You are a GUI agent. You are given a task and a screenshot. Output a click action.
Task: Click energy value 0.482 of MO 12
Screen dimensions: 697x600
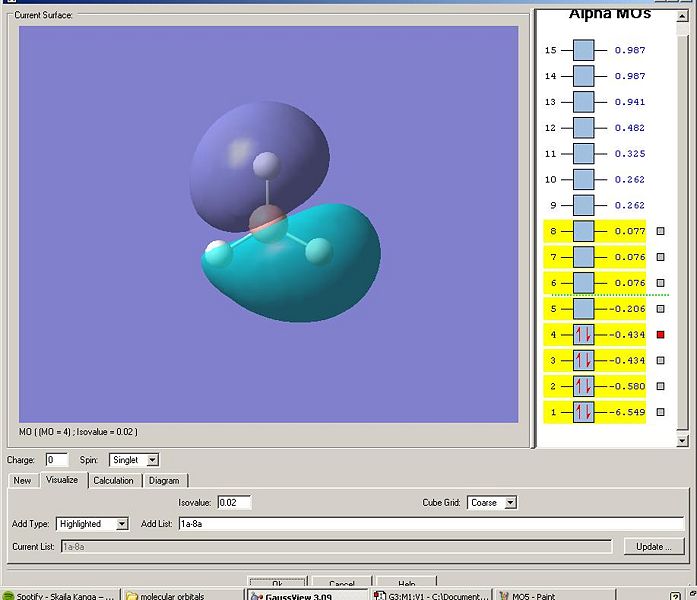[630, 128]
